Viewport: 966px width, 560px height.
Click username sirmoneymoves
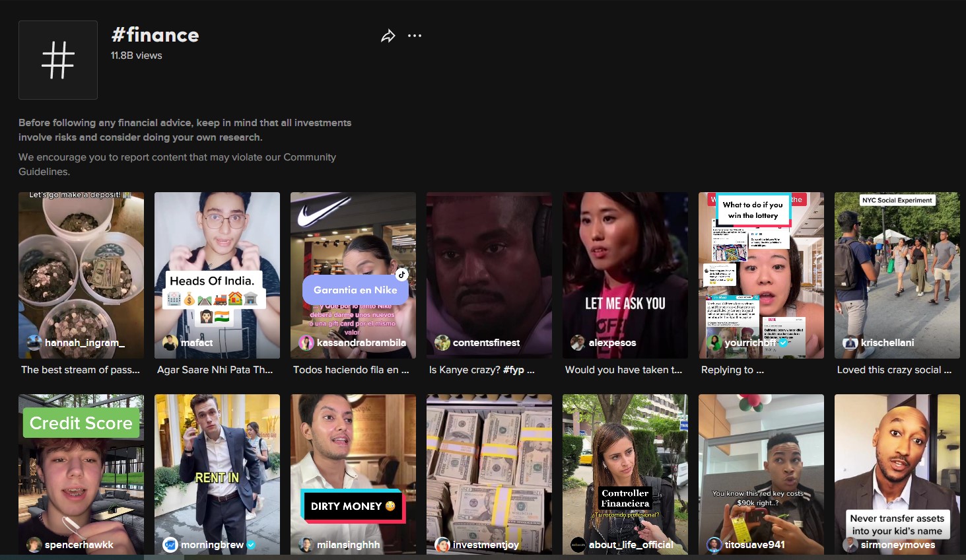(898, 545)
